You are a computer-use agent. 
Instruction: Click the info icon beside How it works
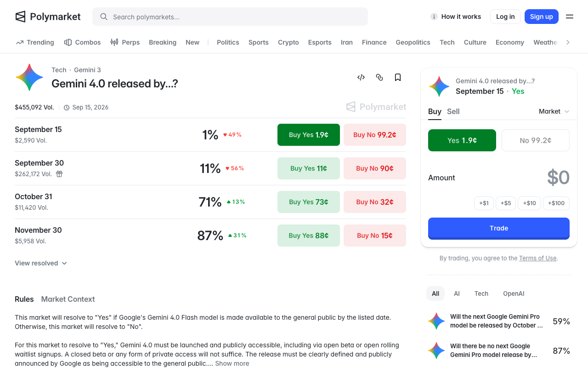pos(434,17)
